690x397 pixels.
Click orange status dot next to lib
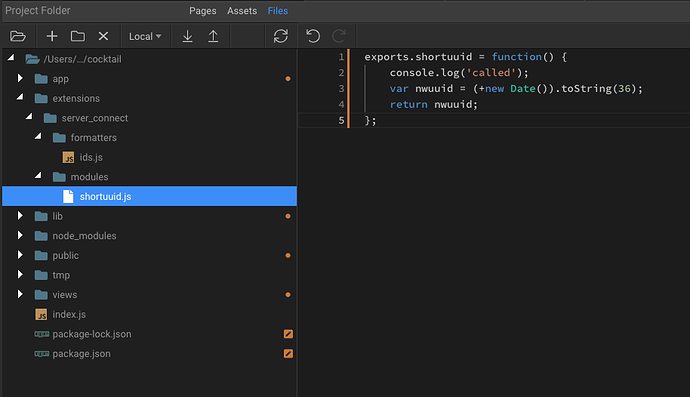[x=288, y=216]
